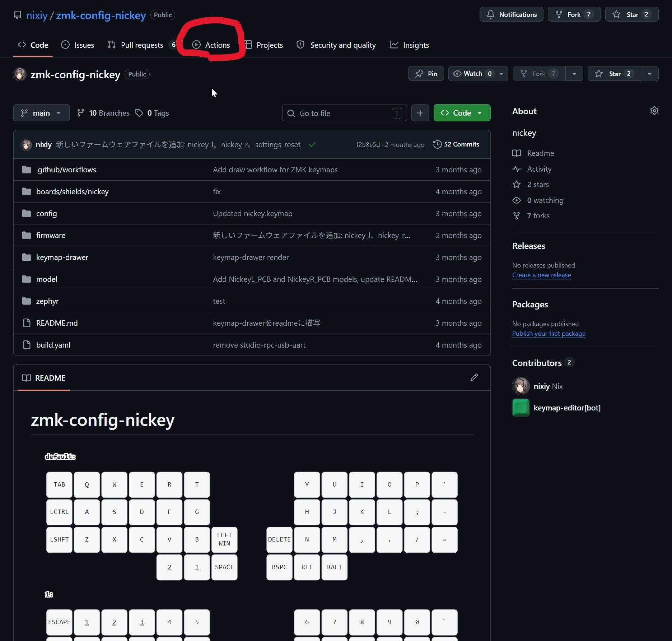Star the repo from top header
The image size is (672, 641).
(x=632, y=14)
